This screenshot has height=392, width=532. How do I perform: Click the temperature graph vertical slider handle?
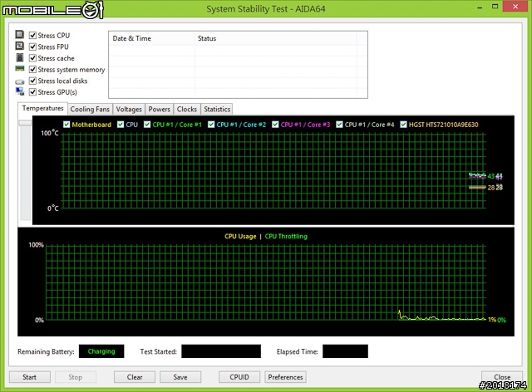point(25,123)
